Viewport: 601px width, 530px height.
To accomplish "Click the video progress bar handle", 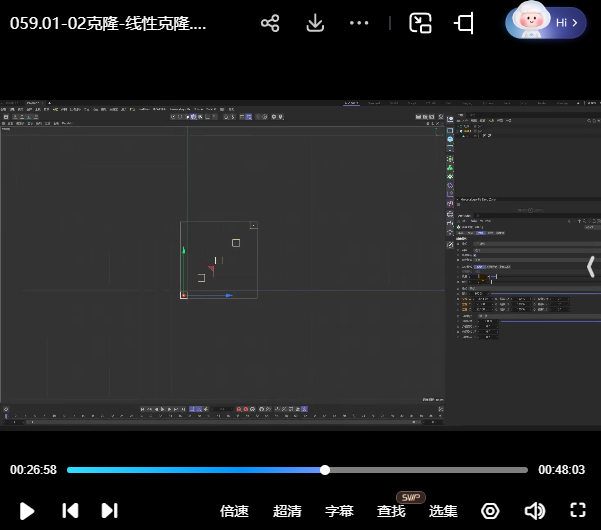I will [325, 470].
